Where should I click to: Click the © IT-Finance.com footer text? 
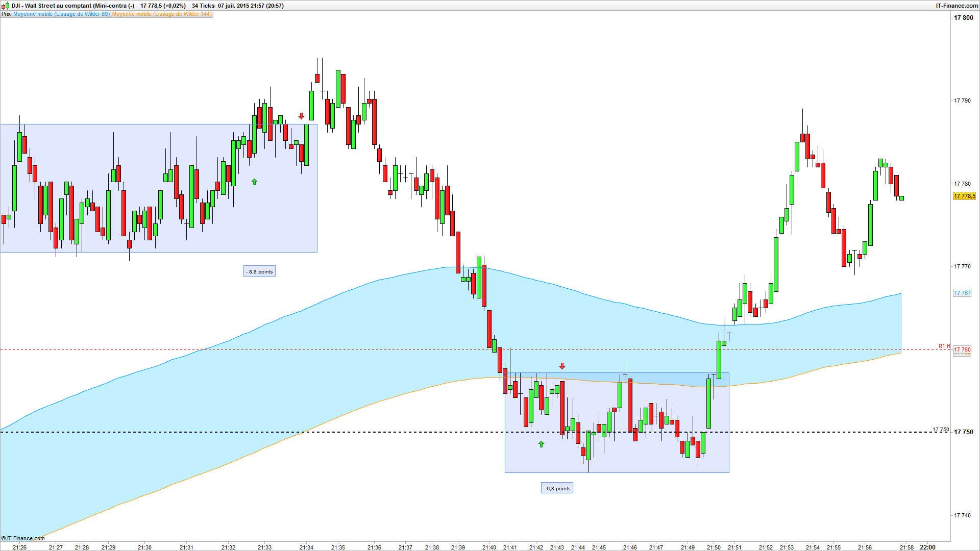point(23,538)
